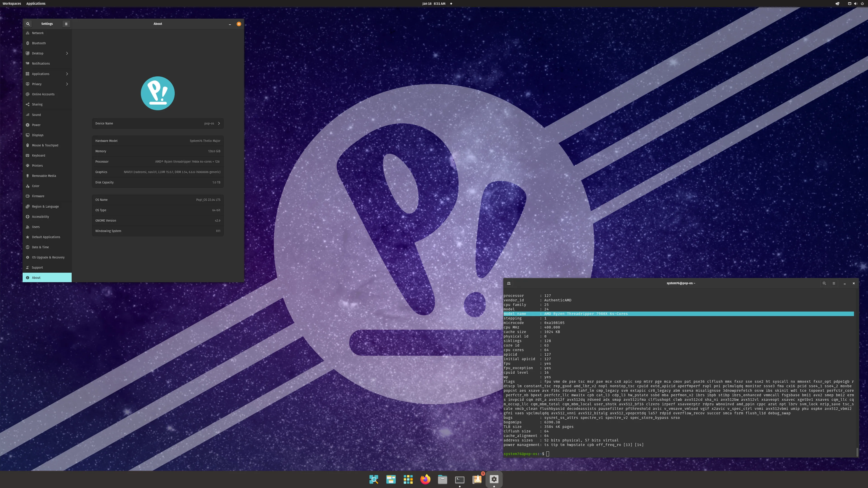Viewport: 868px width, 488px height.
Task: Open the Settings hamburger menu
Action: pyautogui.click(x=66, y=23)
